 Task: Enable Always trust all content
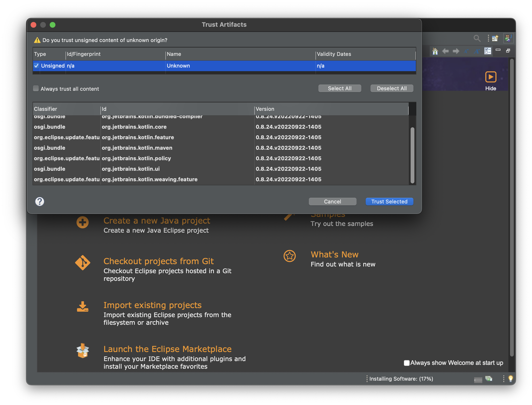coord(36,89)
